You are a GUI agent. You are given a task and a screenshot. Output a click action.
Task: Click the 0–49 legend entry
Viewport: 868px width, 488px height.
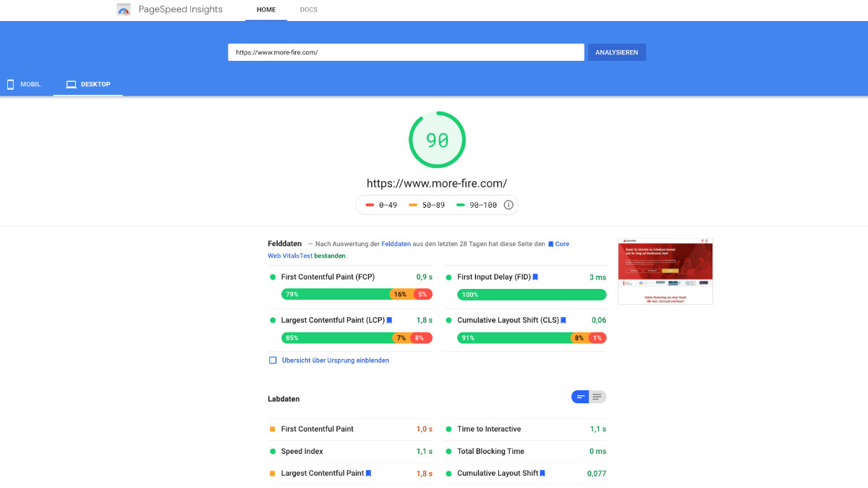click(381, 205)
